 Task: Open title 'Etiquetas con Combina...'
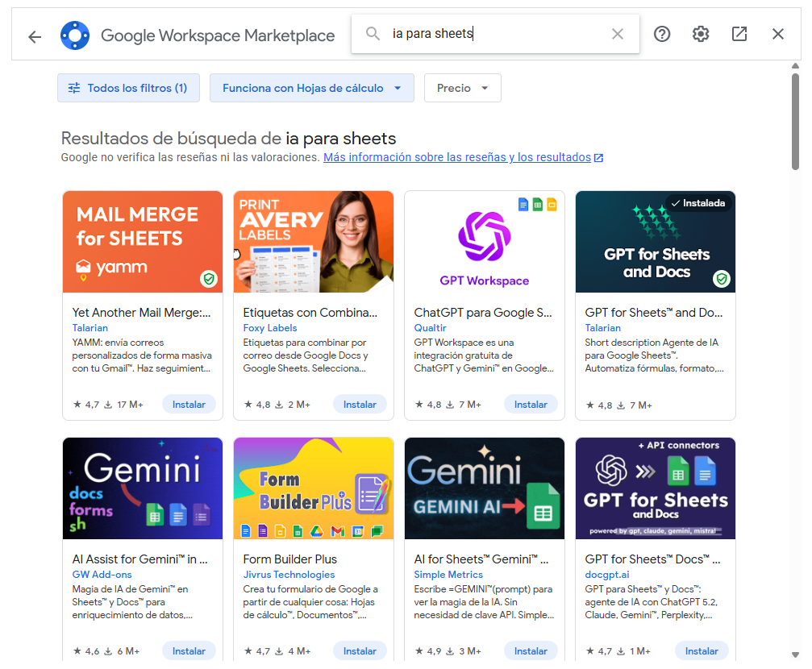(x=310, y=312)
